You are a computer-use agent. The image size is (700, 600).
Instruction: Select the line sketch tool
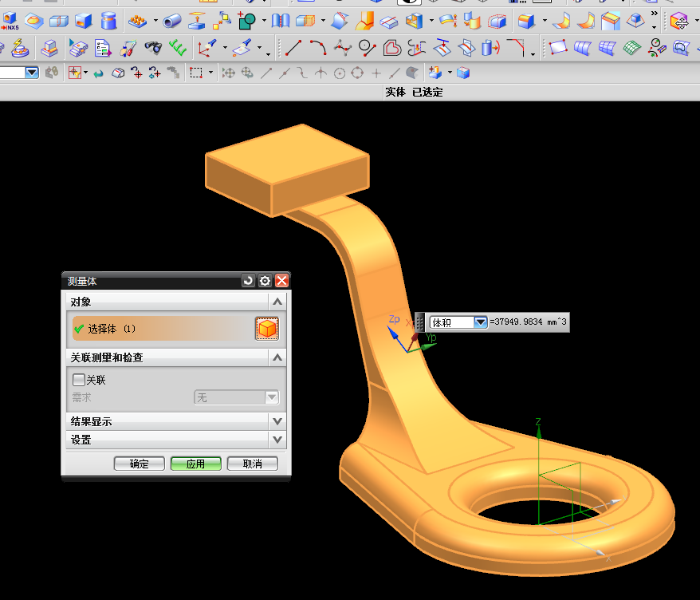click(x=293, y=48)
